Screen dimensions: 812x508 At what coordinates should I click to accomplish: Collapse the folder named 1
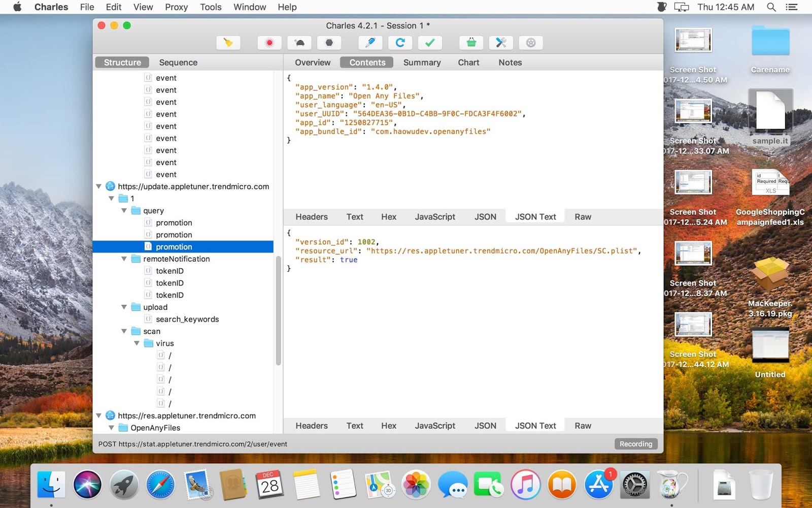[112, 199]
